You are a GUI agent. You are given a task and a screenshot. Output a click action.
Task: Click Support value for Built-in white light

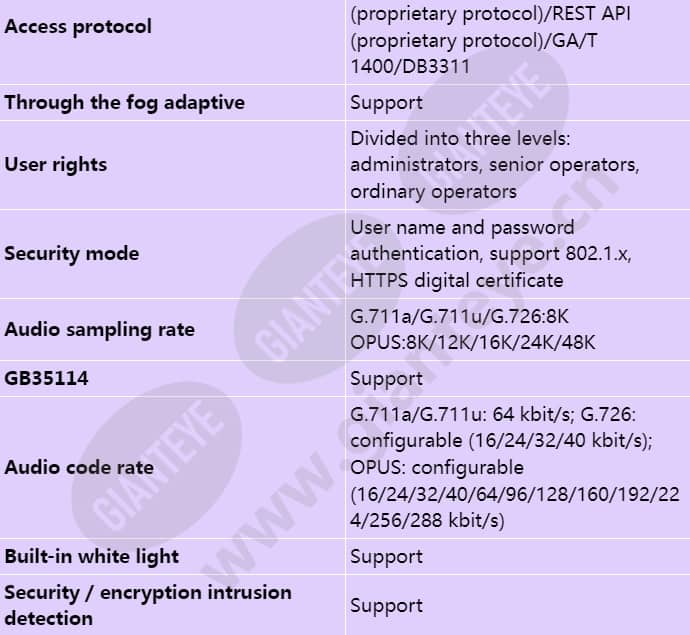(x=386, y=557)
